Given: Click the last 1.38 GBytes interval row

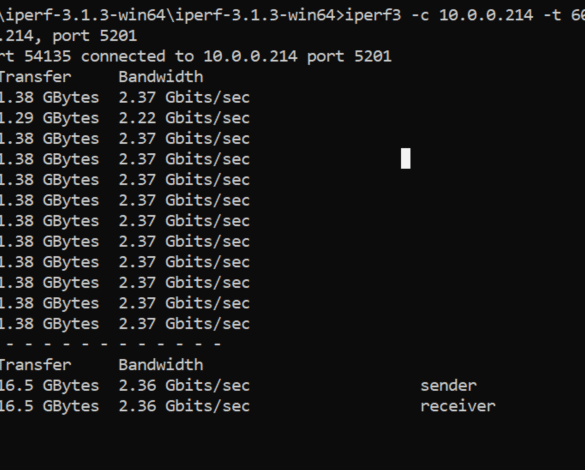Looking at the screenshot, I should coord(49,324).
